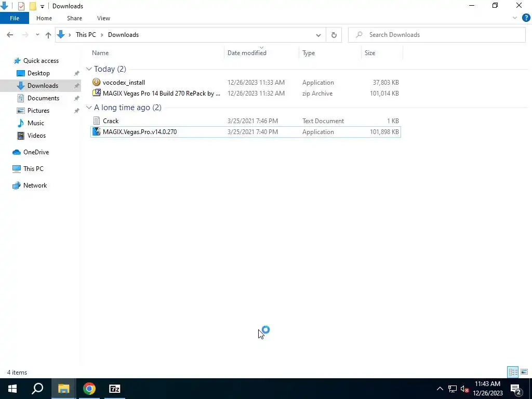Open 7-Zip from taskbar

coord(115,389)
